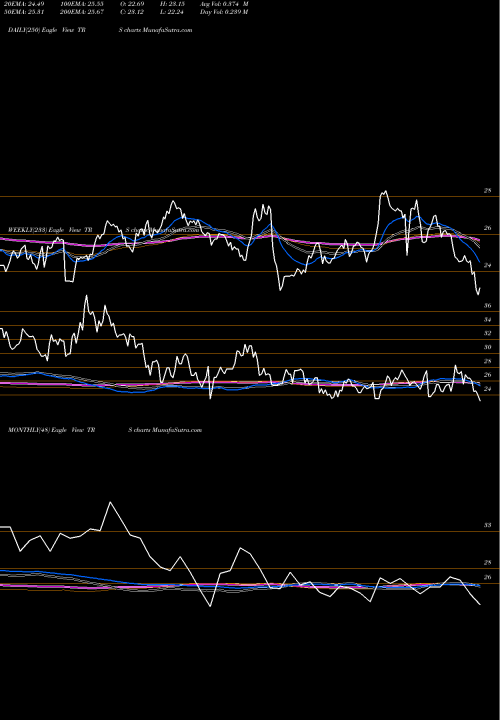Click the 28 axis label on the monthly chart

point(488,562)
